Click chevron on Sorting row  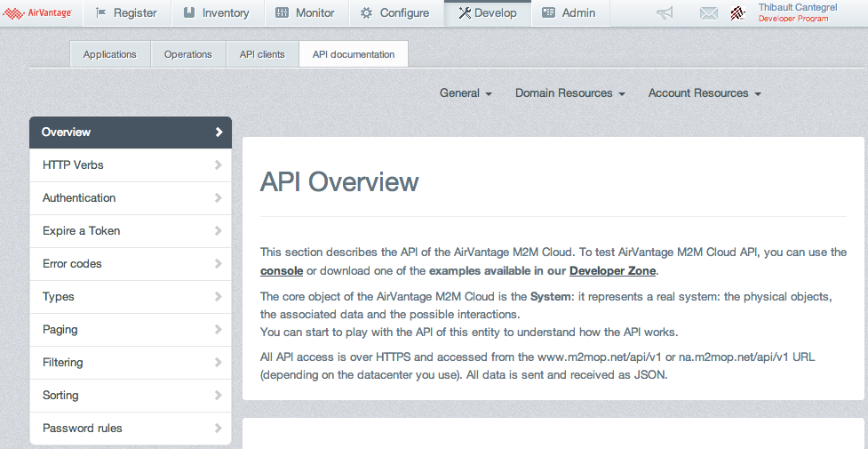218,396
